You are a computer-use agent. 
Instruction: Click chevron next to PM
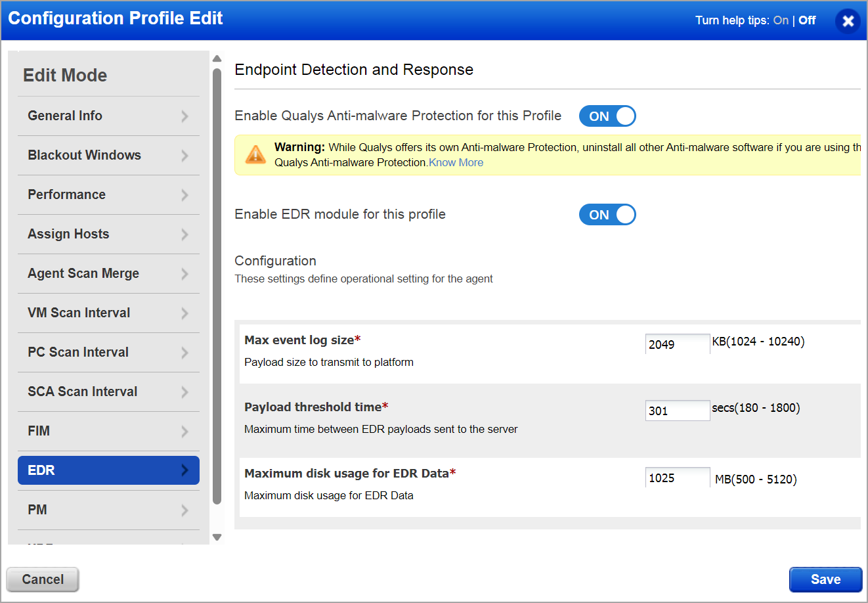(184, 510)
